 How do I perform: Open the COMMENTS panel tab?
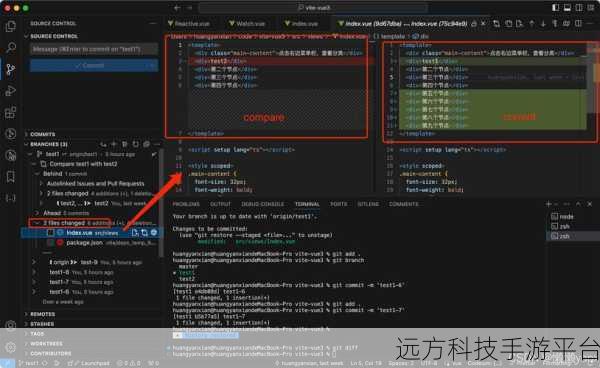tap(404, 204)
